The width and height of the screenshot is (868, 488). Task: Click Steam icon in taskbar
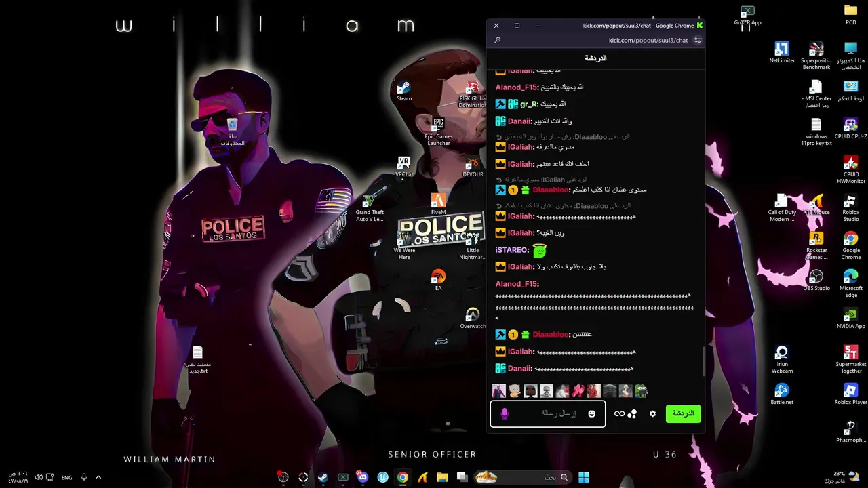click(x=323, y=477)
